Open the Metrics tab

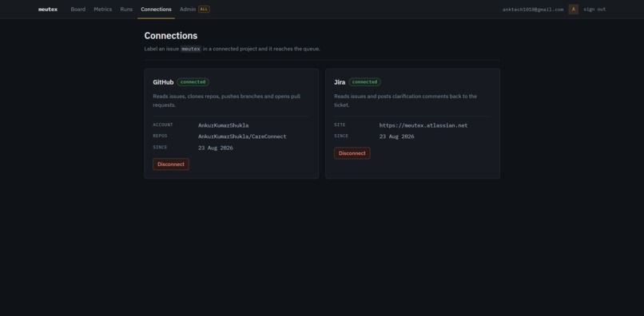pyautogui.click(x=103, y=9)
